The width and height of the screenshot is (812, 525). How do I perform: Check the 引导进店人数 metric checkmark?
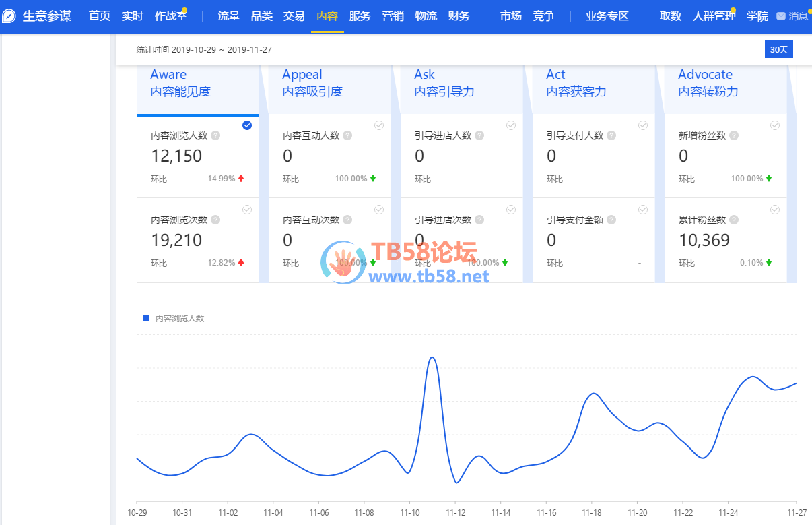click(x=511, y=125)
